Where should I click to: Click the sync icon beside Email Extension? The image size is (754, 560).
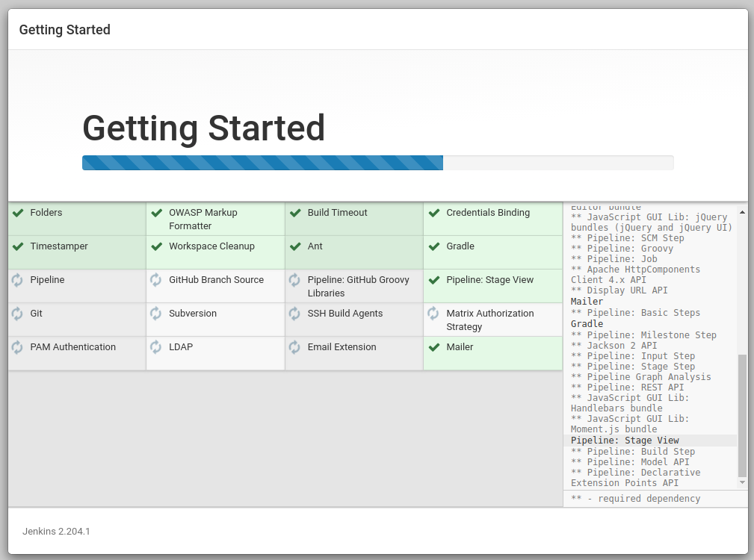(294, 347)
